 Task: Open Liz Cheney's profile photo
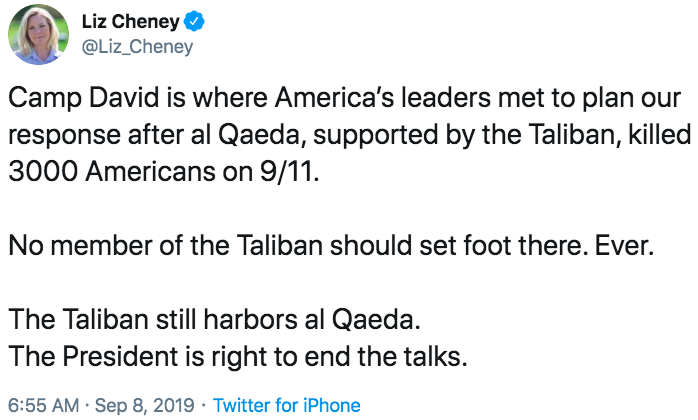38,35
